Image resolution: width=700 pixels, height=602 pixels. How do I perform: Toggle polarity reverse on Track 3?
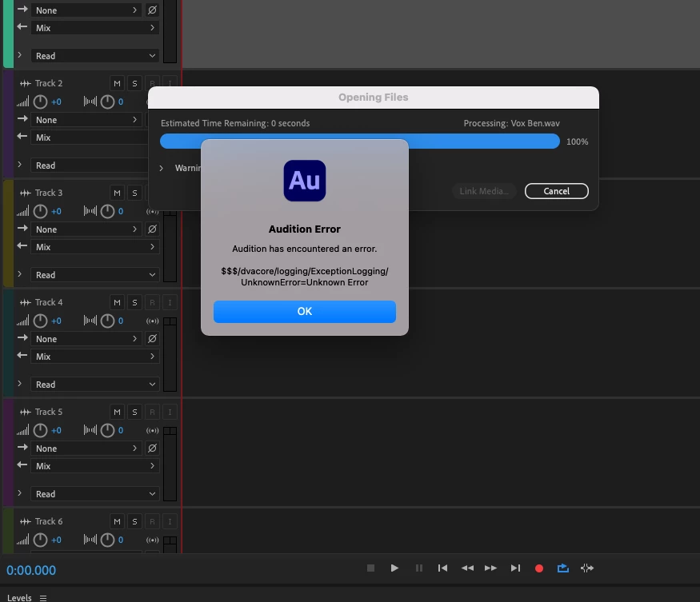click(x=152, y=229)
